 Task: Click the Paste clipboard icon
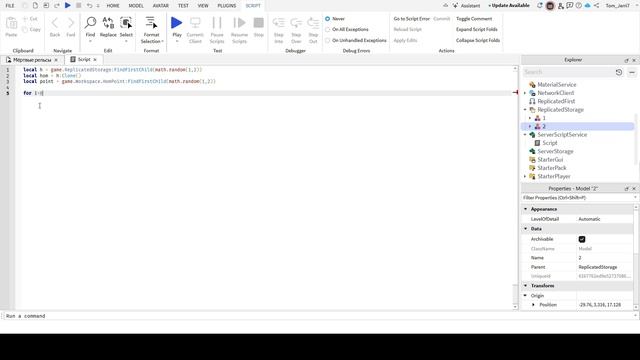(11, 23)
